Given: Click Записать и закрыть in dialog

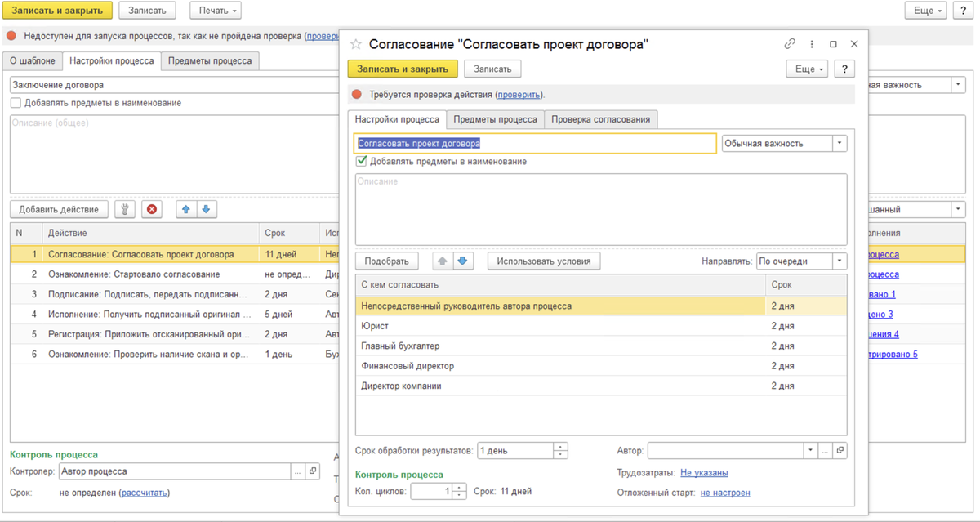Looking at the screenshot, I should coord(403,69).
